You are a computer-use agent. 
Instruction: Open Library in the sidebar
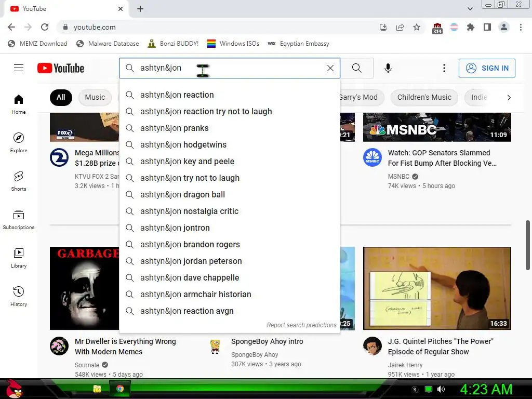(19, 258)
